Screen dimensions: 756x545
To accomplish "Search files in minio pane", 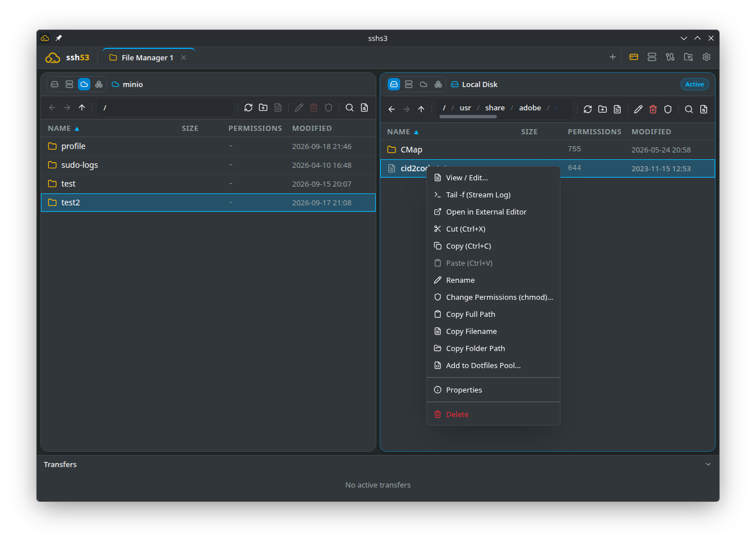I will [350, 108].
